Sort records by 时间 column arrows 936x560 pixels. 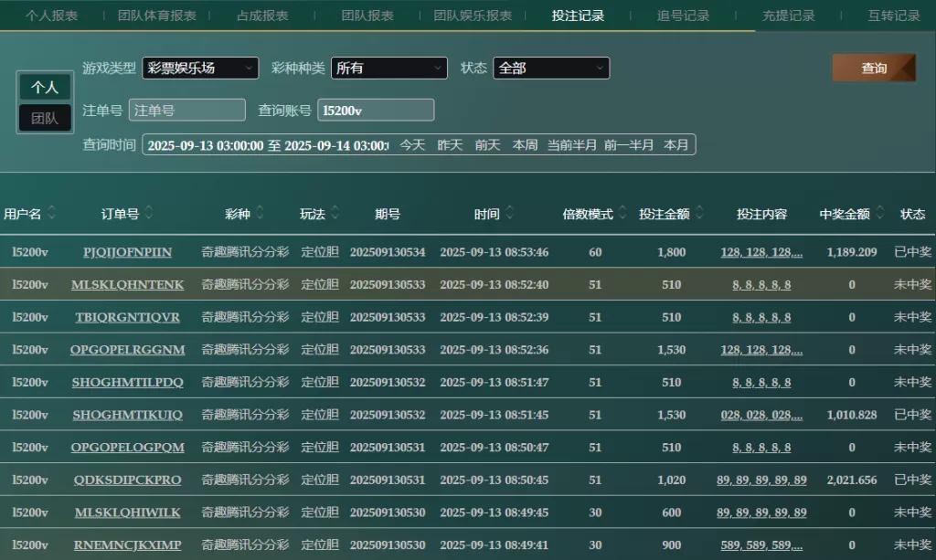tap(509, 213)
